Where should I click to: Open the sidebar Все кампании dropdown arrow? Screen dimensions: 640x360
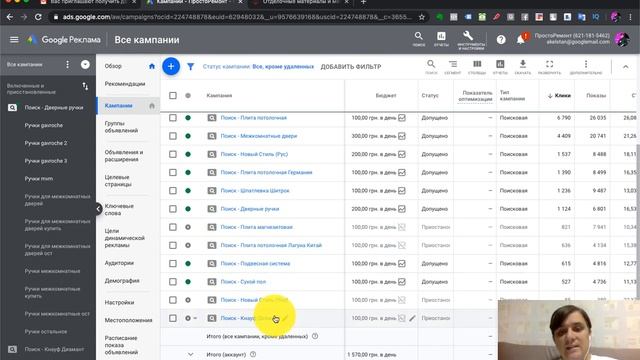tap(85, 64)
